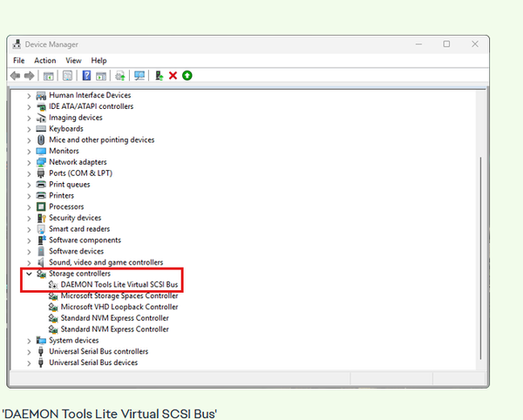Click the DAEMON Tools Lite Virtual SCSI Bus icon
Image resolution: width=523 pixels, height=420 pixels.
(x=53, y=285)
